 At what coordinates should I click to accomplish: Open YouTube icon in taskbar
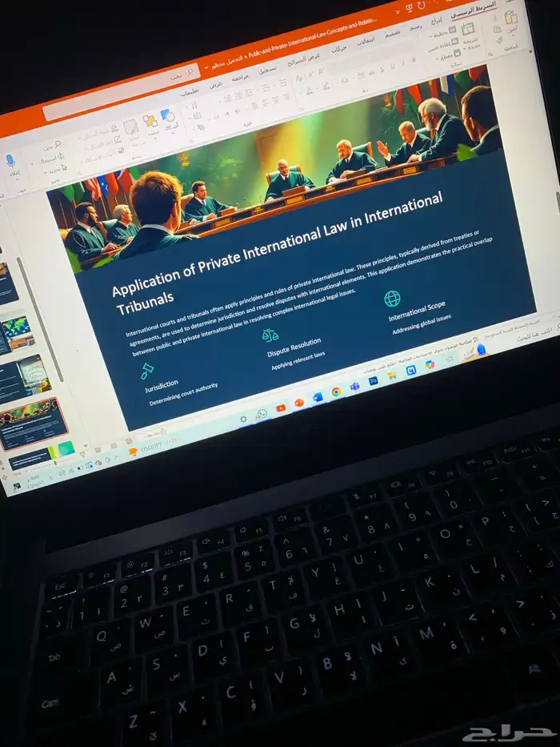pos(281,408)
